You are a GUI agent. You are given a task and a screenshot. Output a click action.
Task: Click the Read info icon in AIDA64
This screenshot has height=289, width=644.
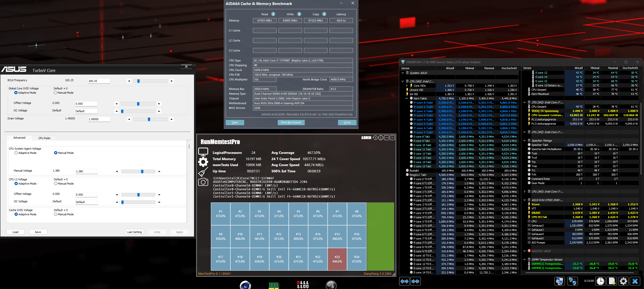click(273, 14)
